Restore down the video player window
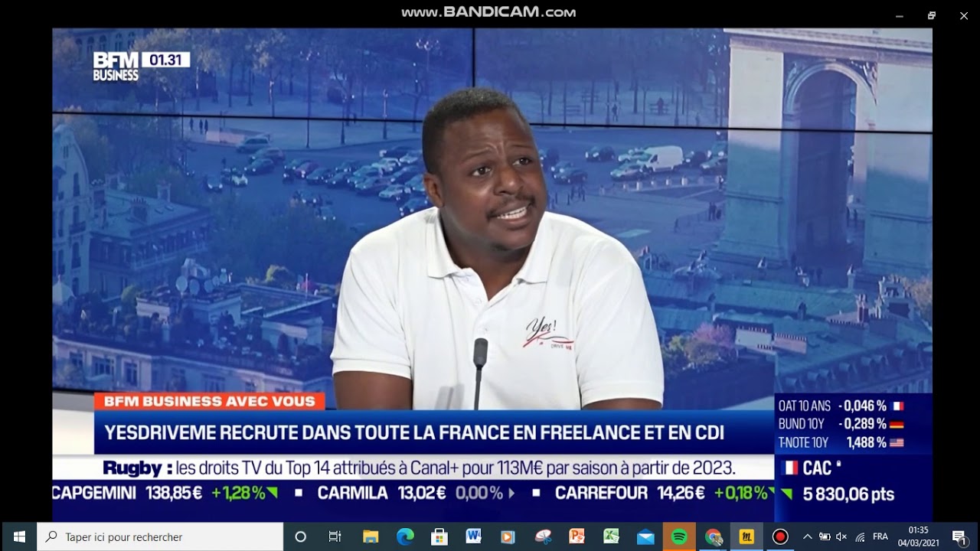This screenshot has width=980, height=551. point(932,15)
